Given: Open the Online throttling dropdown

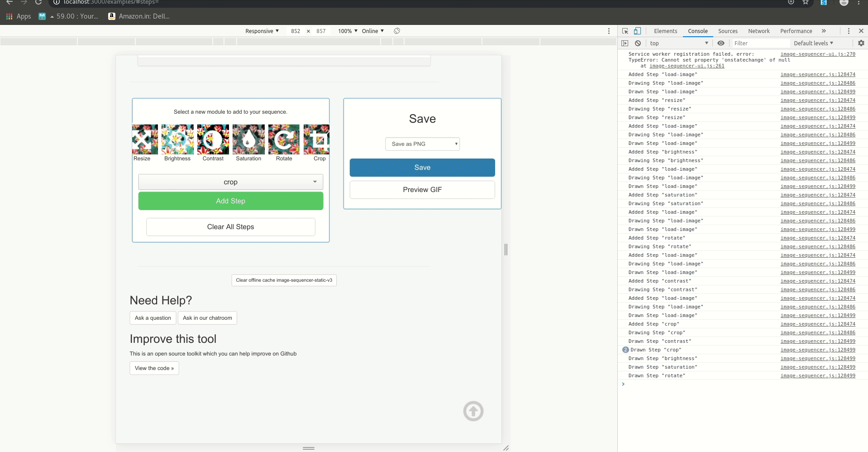Looking at the screenshot, I should [x=373, y=31].
